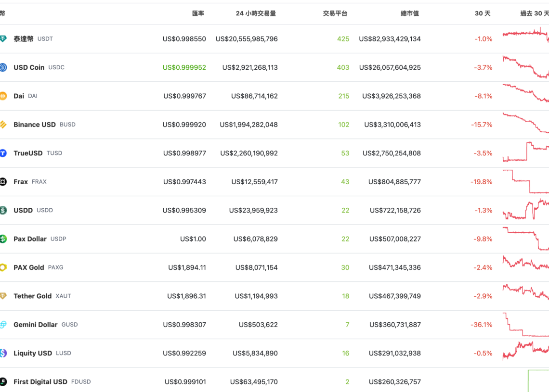Click the PAX Gold coin icon
The height and width of the screenshot is (392, 549).
[x=3, y=267]
